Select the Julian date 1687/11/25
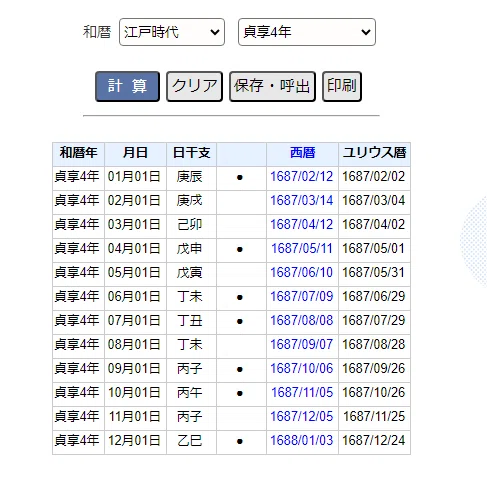The height and width of the screenshot is (484, 487). (x=374, y=417)
